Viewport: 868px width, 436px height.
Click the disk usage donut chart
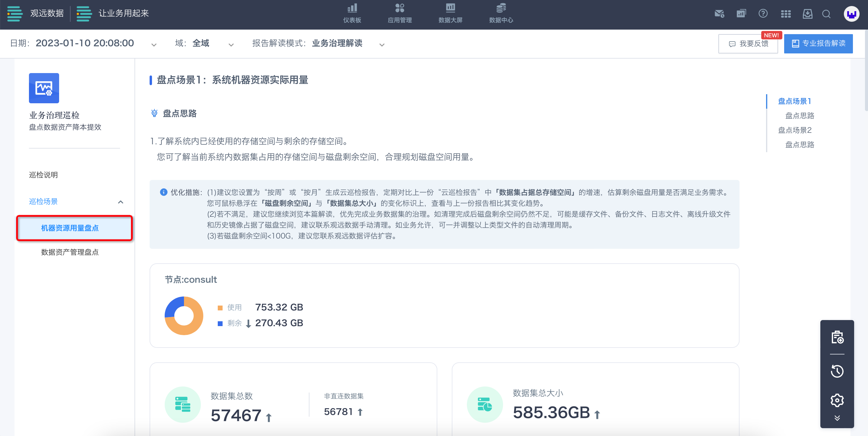tap(184, 316)
